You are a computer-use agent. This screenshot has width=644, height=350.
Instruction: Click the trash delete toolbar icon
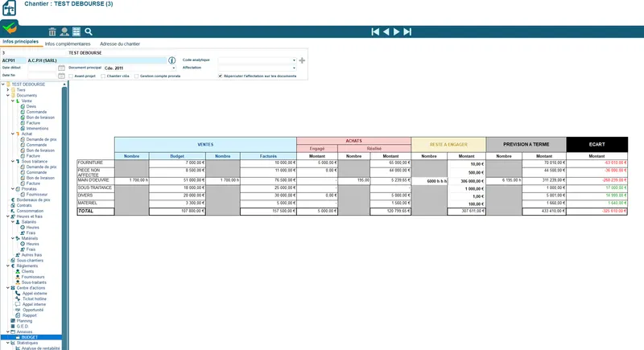click(x=52, y=31)
